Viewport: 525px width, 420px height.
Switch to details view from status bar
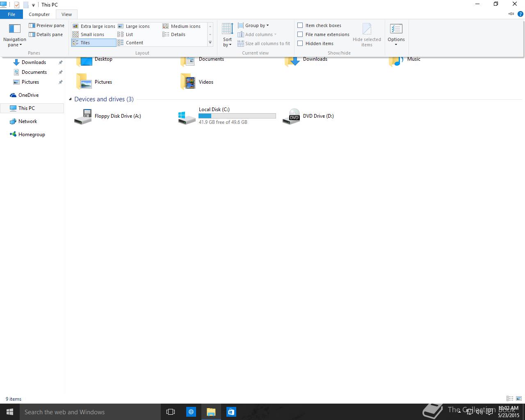coord(510,399)
